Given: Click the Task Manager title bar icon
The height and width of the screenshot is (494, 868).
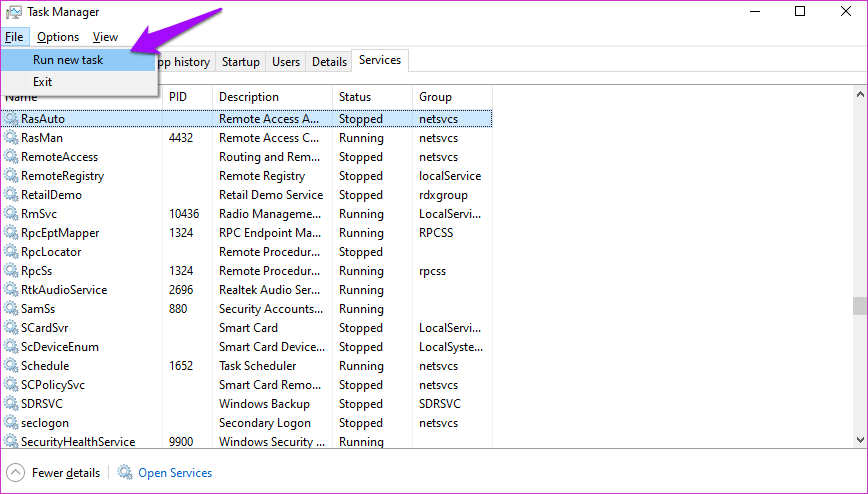Looking at the screenshot, I should coord(13,12).
